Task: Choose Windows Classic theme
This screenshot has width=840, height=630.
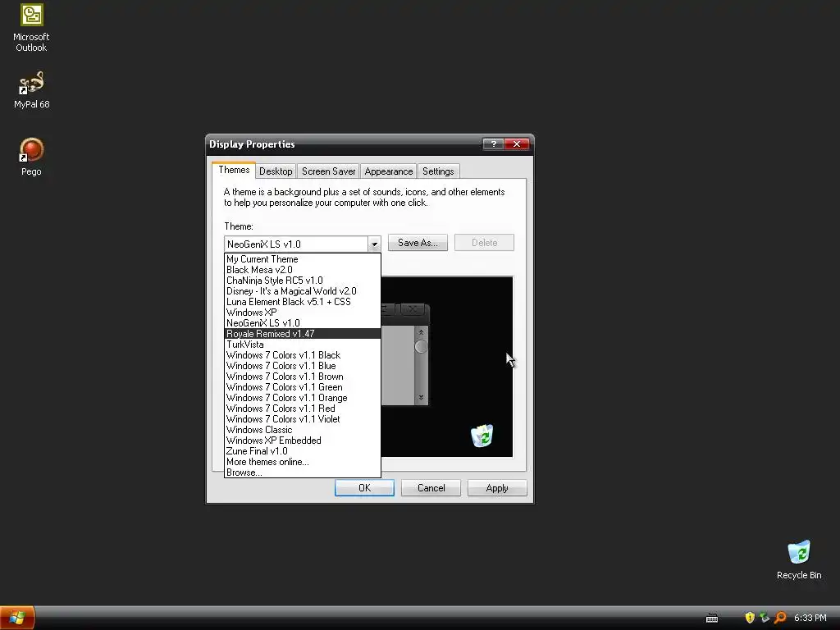Action: pos(302,430)
